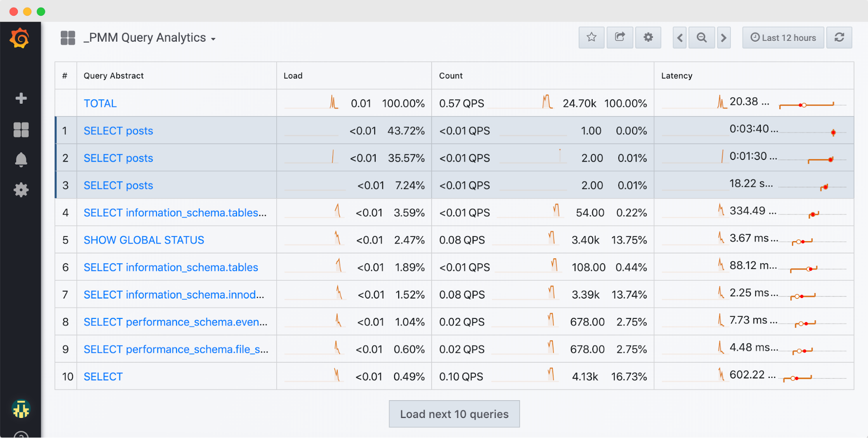Mark this dashboard as a favorite
This screenshot has width=868, height=438.
591,37
